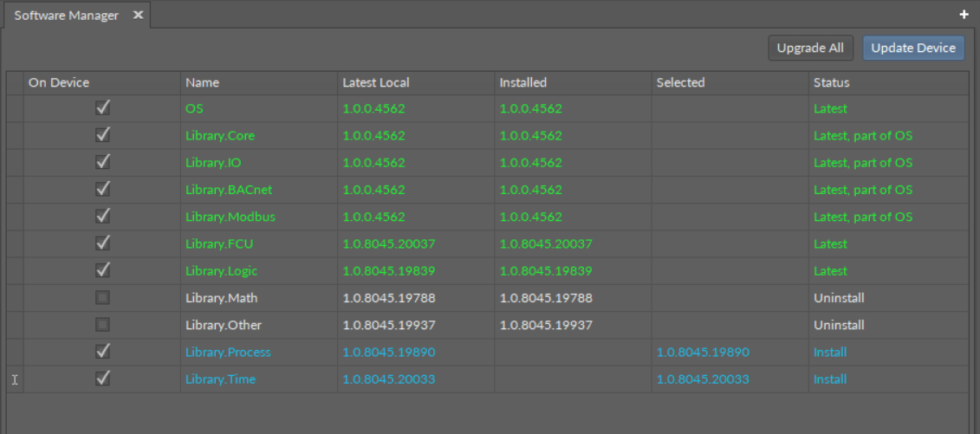This screenshot has height=434, width=980.
Task: Click the row header of Library.Time
Action: 15,379
